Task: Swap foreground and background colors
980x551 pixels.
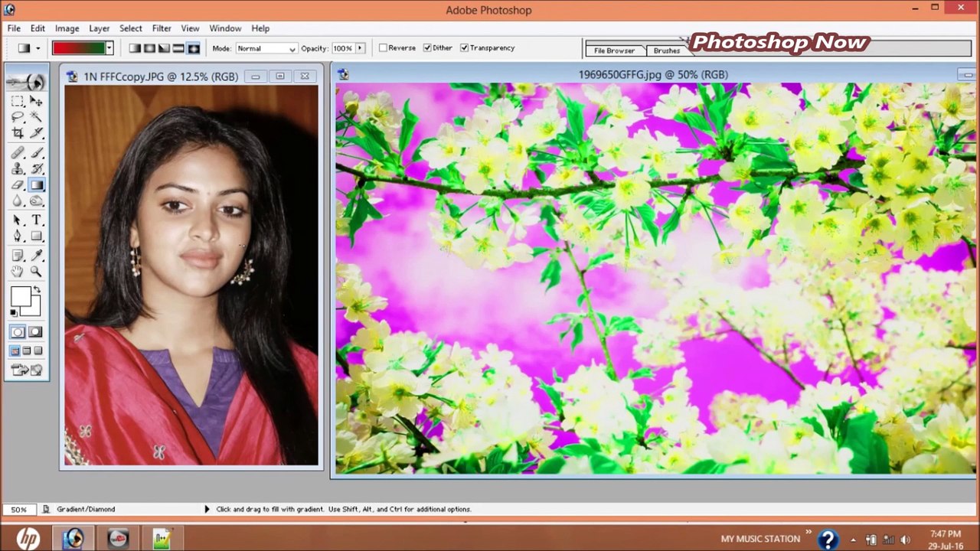Action: click(x=37, y=290)
